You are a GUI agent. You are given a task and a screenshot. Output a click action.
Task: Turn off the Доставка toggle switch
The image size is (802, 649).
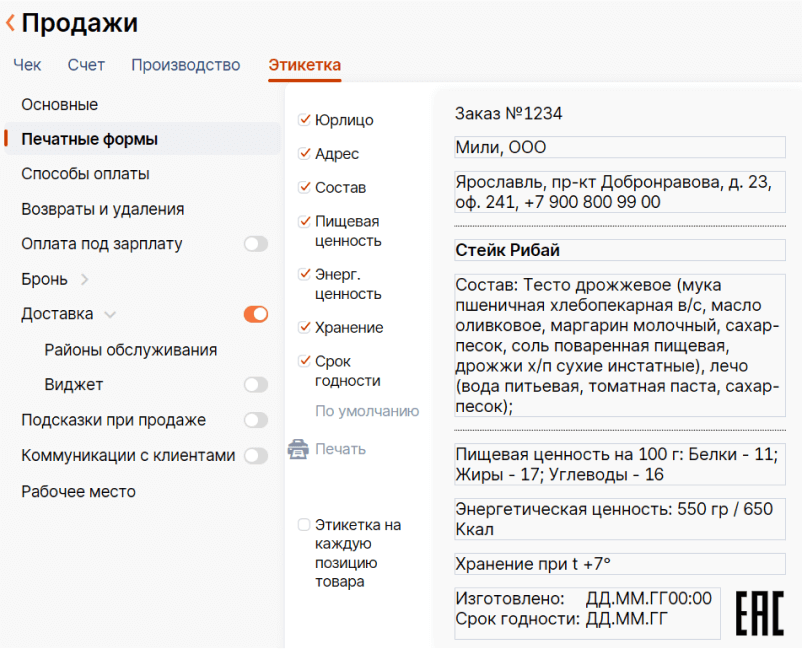[255, 313]
